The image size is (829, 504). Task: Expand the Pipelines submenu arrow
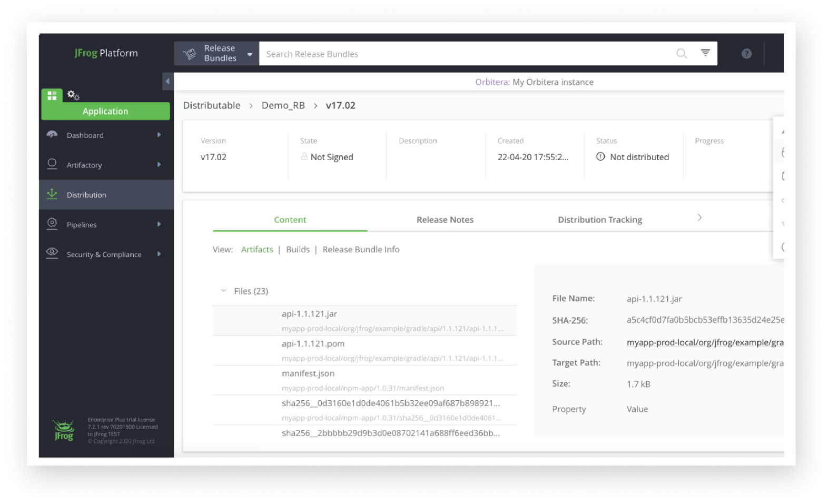[159, 224]
